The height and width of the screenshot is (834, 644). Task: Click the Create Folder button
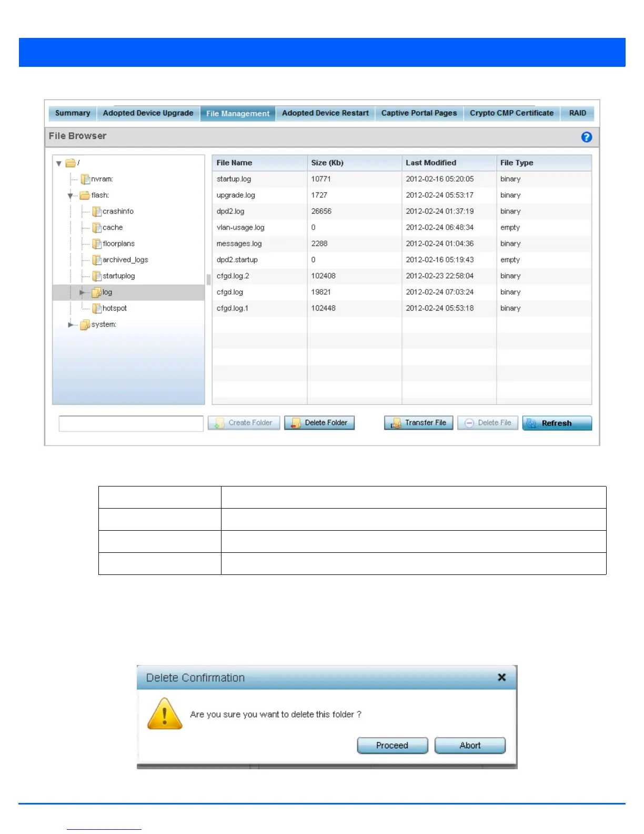244,423
